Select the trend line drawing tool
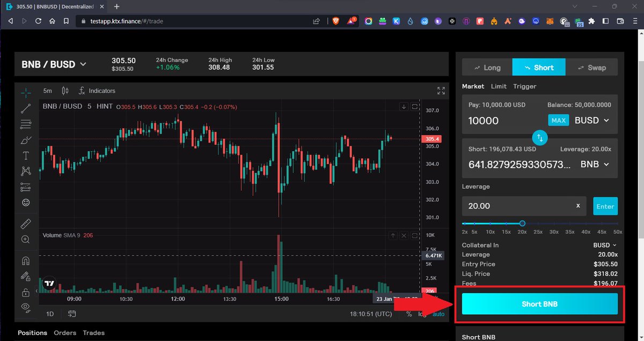This screenshot has height=341, width=644. click(26, 108)
